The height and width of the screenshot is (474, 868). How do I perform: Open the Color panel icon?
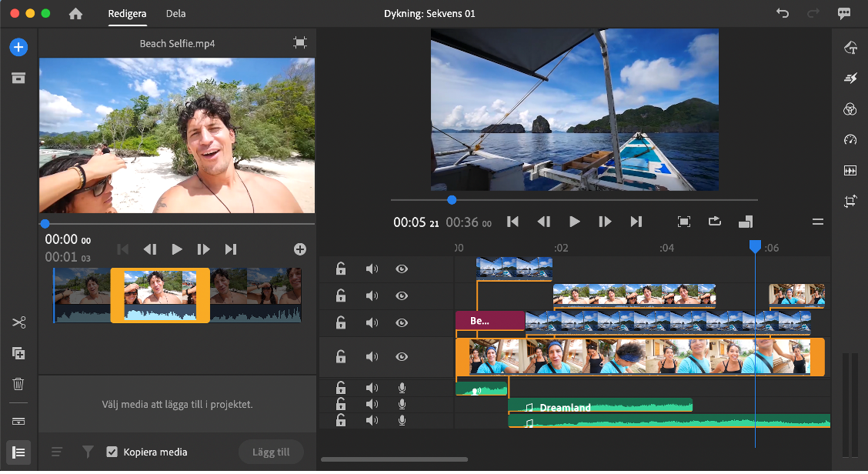coord(850,109)
